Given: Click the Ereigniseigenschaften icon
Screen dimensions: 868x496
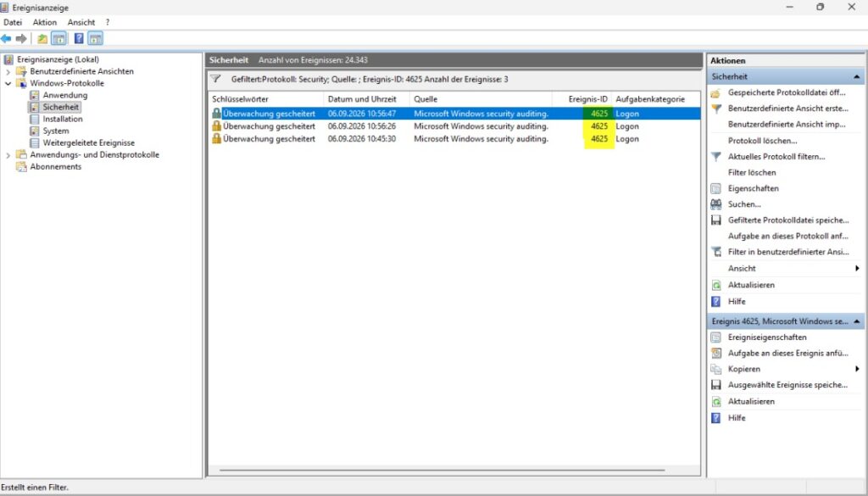Looking at the screenshot, I should [x=715, y=337].
